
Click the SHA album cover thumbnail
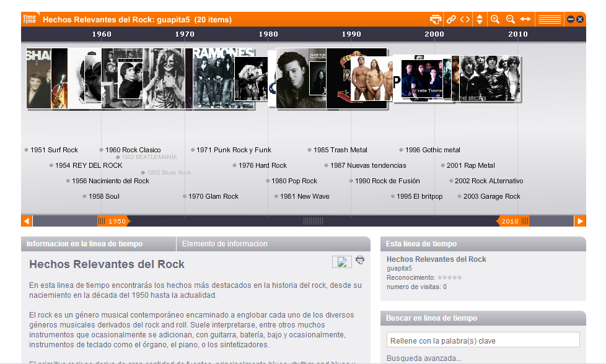point(38,79)
